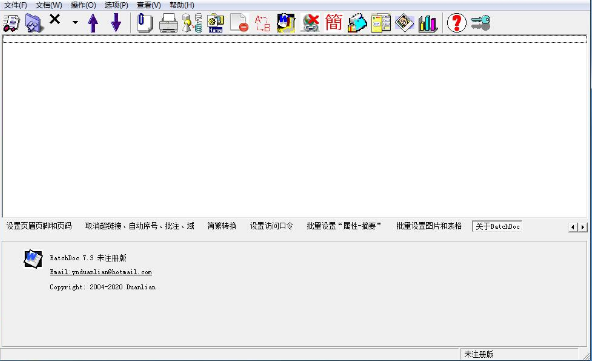Click the red question mark help icon
This screenshot has height=361, width=592.
tap(456, 23)
